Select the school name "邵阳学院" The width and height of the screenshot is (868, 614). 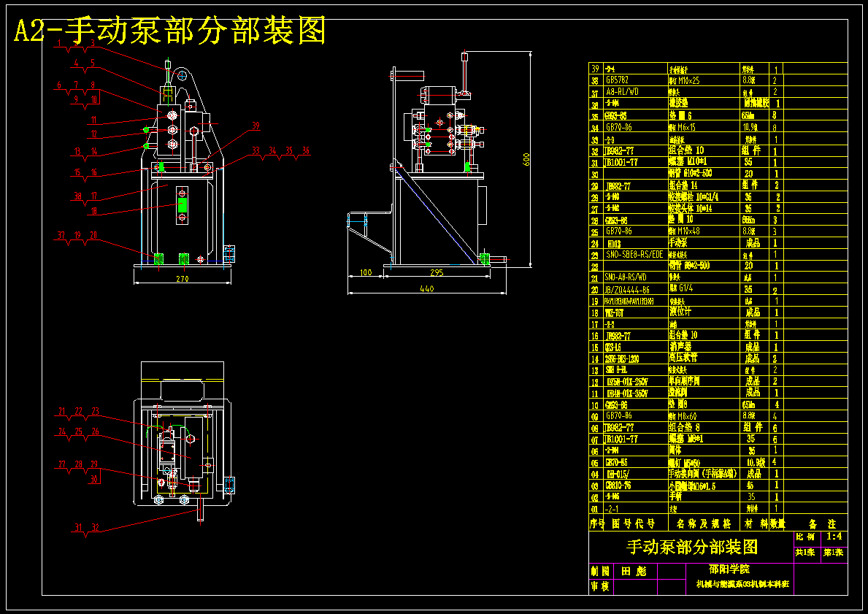coord(729,569)
